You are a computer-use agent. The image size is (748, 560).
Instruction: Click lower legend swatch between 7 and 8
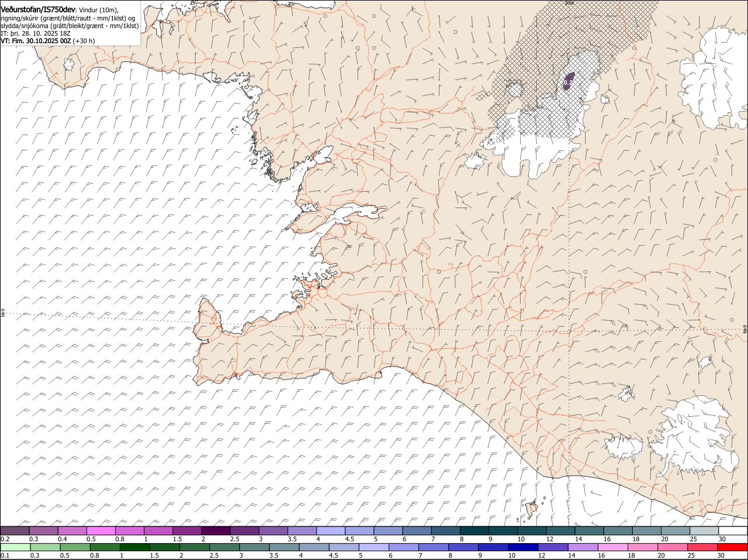(x=433, y=547)
